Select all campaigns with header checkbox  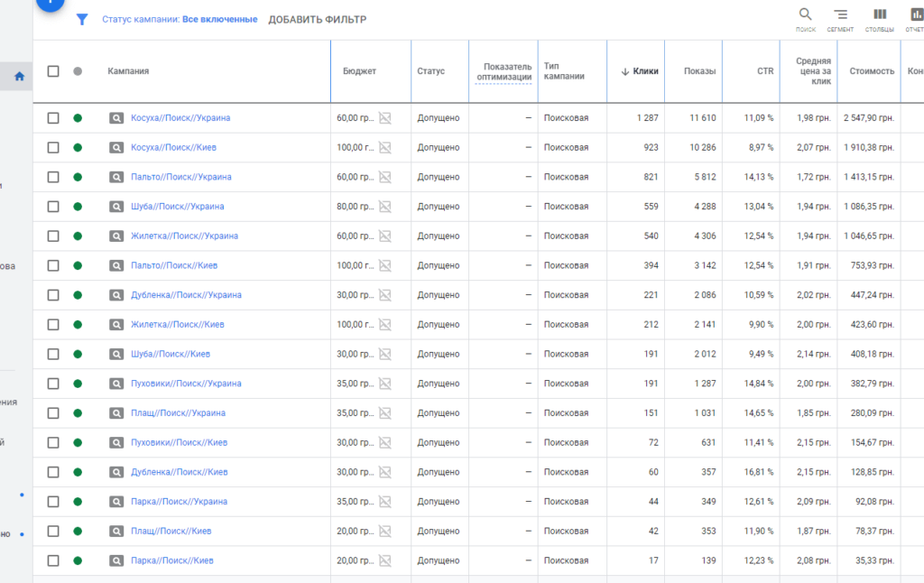tap(53, 71)
